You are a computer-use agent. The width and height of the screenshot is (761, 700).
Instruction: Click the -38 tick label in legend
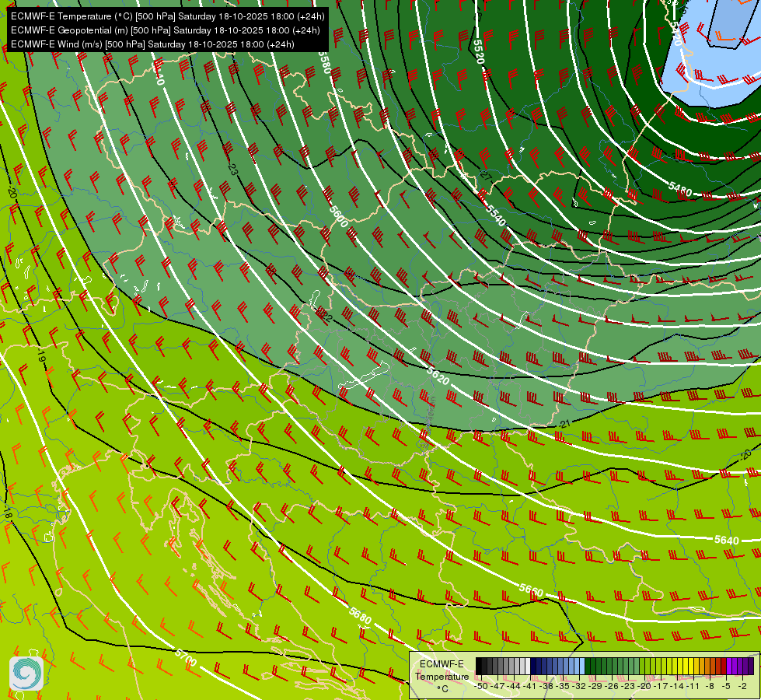[547, 686]
